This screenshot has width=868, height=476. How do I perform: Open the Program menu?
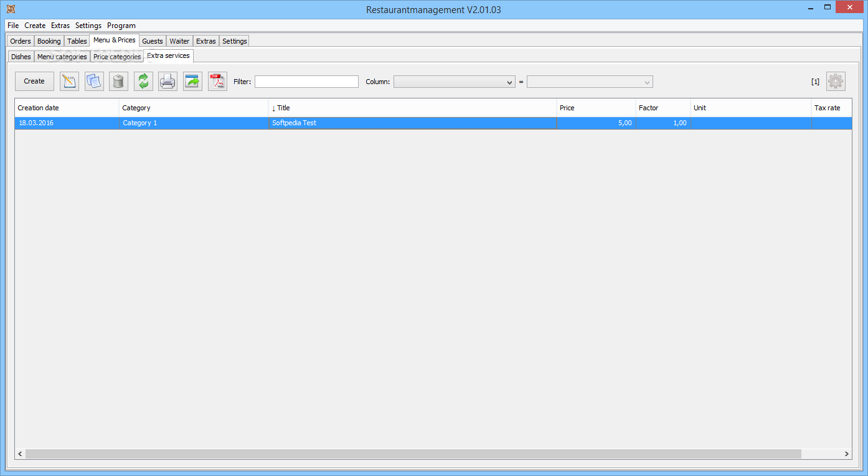(x=121, y=26)
